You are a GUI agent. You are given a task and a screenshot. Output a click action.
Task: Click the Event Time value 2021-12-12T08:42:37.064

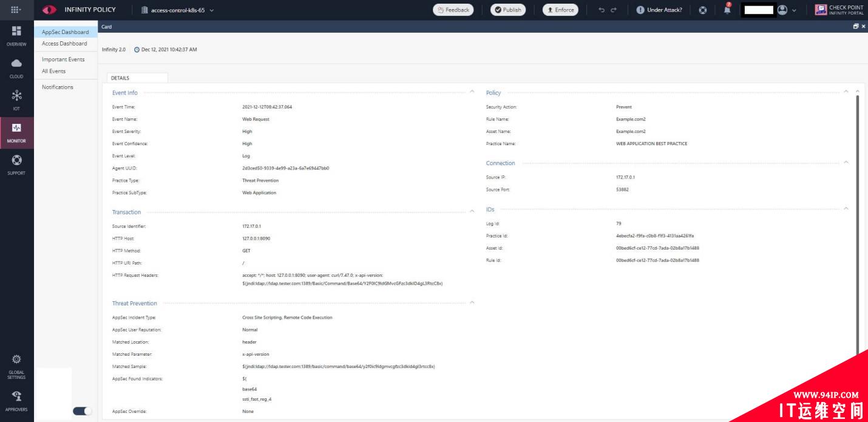(267, 107)
